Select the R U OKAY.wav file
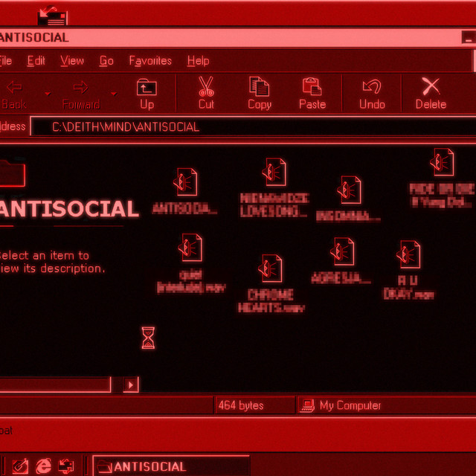476x476 pixels. pyautogui.click(x=409, y=255)
